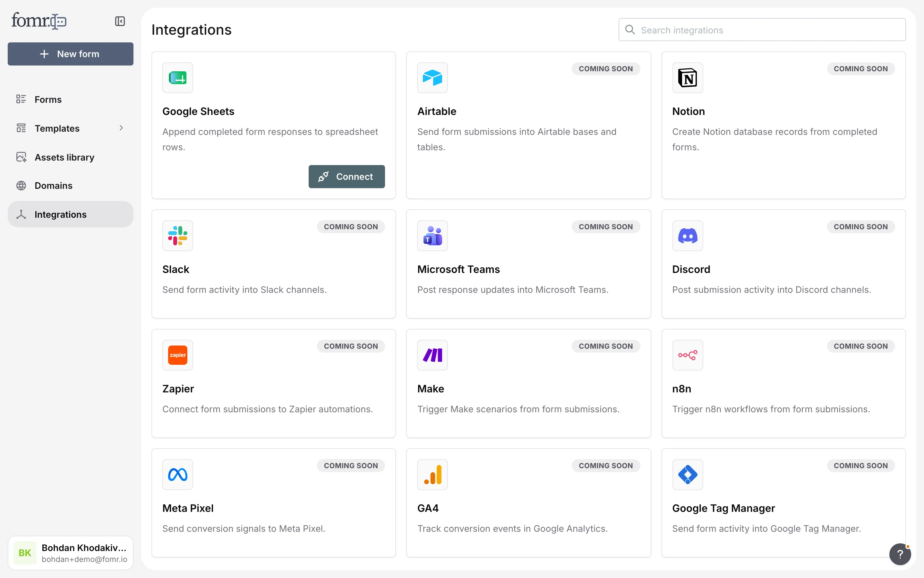Click the n8n logo icon
The image size is (924, 578).
(x=687, y=355)
